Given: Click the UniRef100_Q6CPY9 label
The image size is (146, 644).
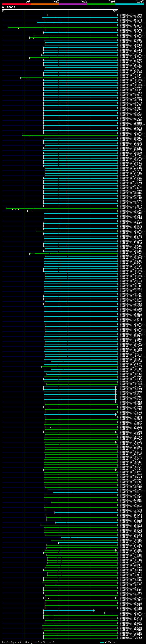Looking at the screenshot, I should (131, 588).
